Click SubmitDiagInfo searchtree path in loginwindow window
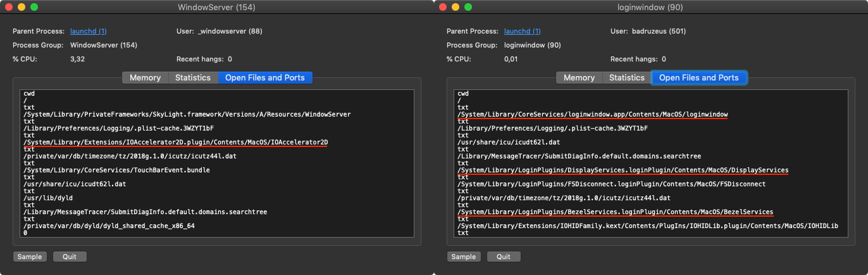 pyautogui.click(x=579, y=157)
